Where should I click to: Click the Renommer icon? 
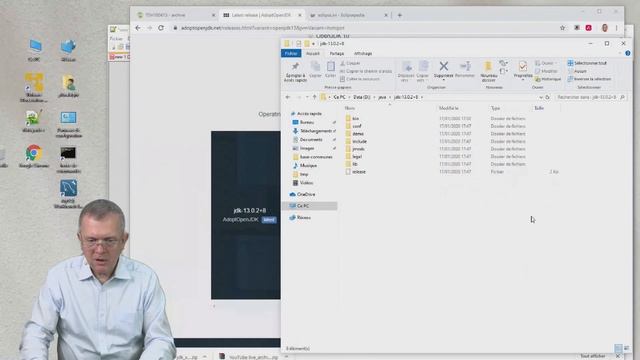click(x=465, y=66)
